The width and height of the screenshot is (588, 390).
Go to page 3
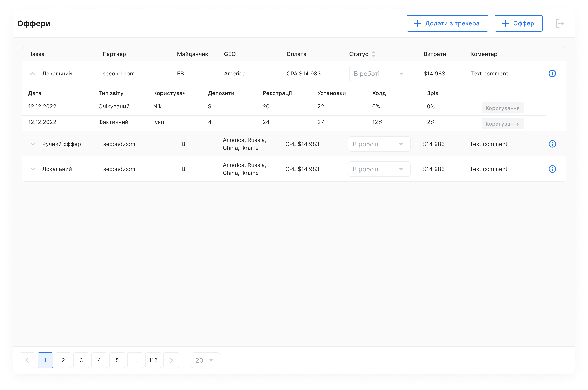coord(81,360)
